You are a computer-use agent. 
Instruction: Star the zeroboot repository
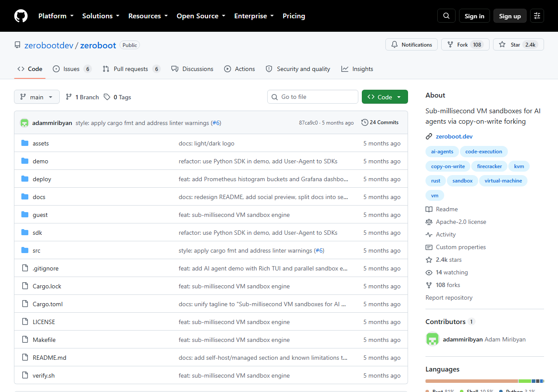518,44
